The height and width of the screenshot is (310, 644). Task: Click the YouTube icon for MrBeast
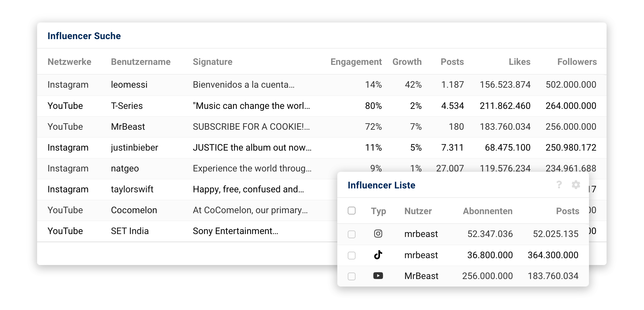[378, 276]
